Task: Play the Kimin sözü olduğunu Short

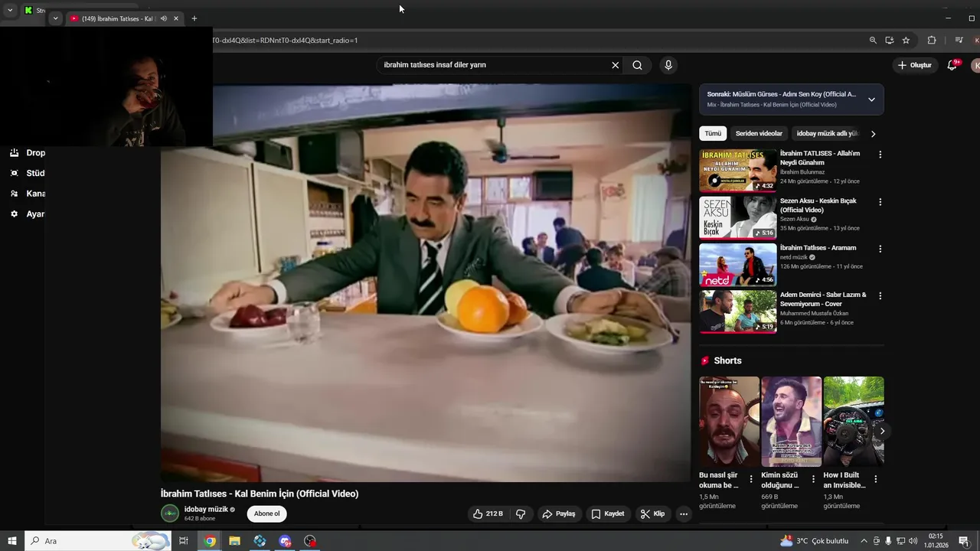Action: [x=791, y=421]
